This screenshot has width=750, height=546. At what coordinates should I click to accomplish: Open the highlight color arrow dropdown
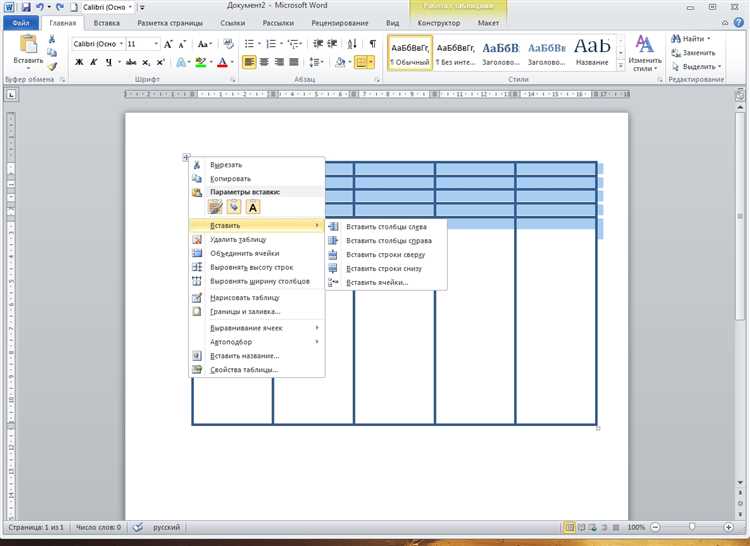pos(211,62)
